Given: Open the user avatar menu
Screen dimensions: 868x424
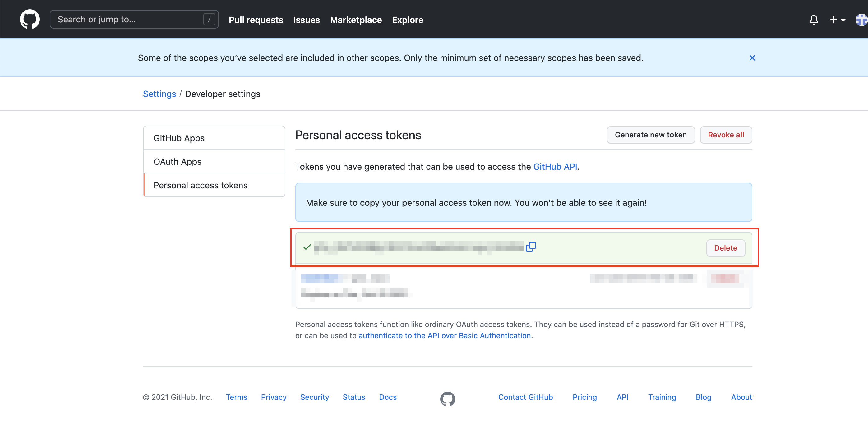Looking at the screenshot, I should (861, 20).
